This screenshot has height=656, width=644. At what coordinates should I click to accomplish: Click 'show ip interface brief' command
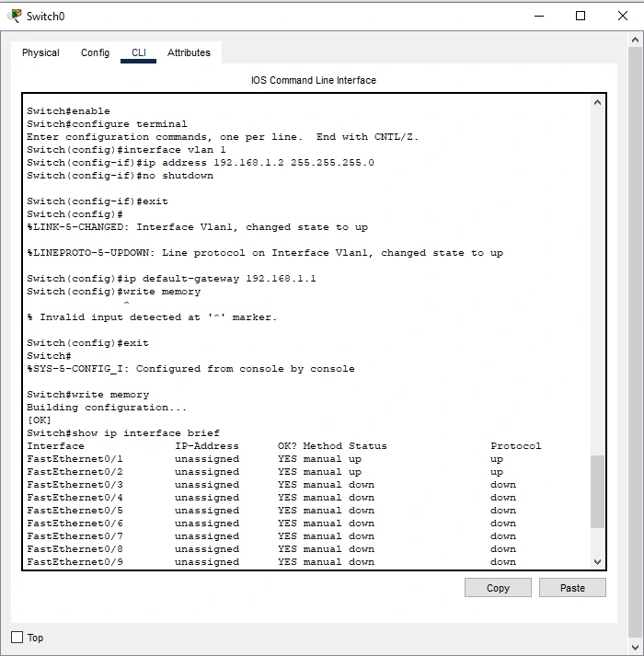pos(123,433)
